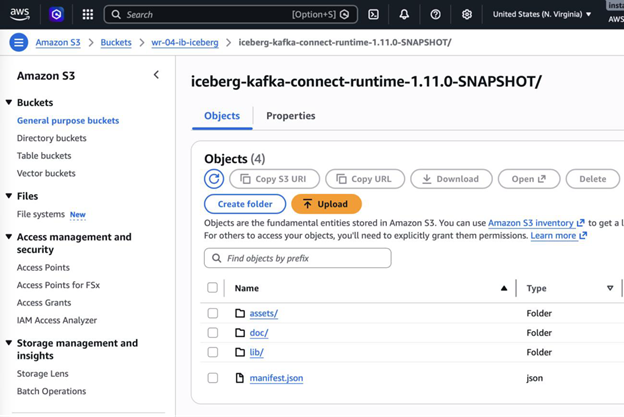Click the external link icon after Learn more

coord(583,236)
